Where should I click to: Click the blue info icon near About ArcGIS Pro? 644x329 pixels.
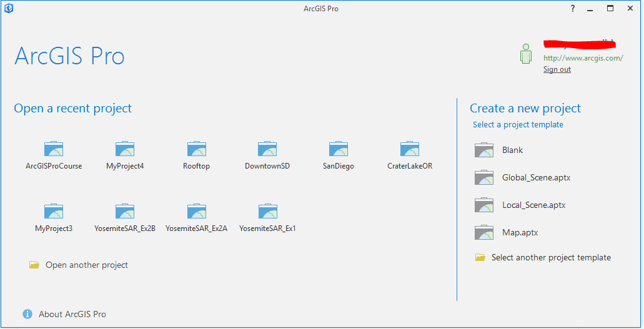tap(27, 314)
